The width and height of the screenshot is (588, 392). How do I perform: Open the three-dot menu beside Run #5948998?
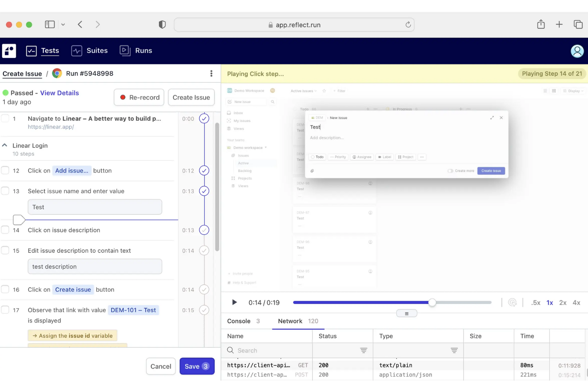pyautogui.click(x=211, y=73)
